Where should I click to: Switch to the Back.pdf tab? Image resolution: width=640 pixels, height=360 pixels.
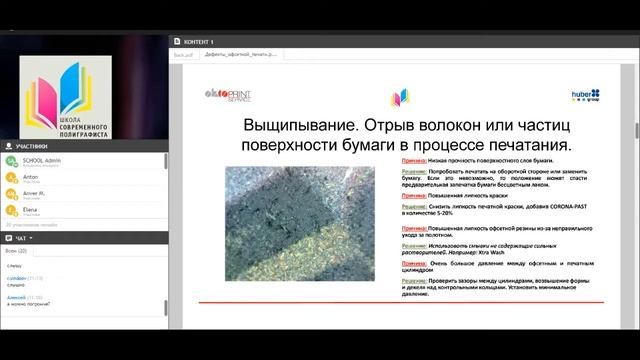(x=183, y=55)
